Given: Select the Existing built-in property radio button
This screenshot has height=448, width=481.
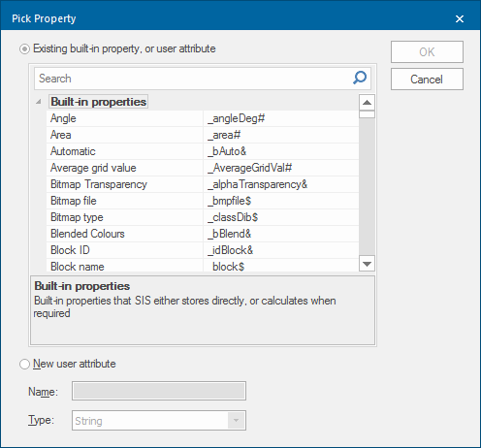Looking at the screenshot, I should tap(24, 49).
